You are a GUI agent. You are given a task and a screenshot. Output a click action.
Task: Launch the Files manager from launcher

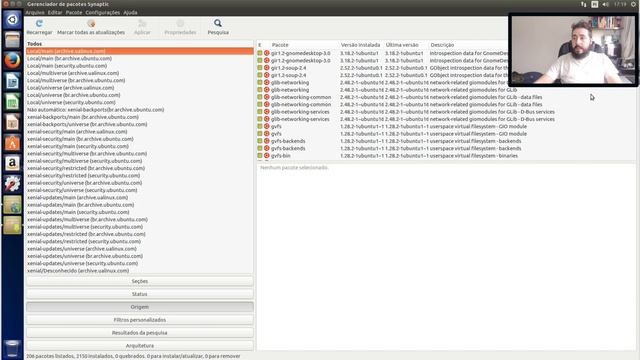pos(12,40)
